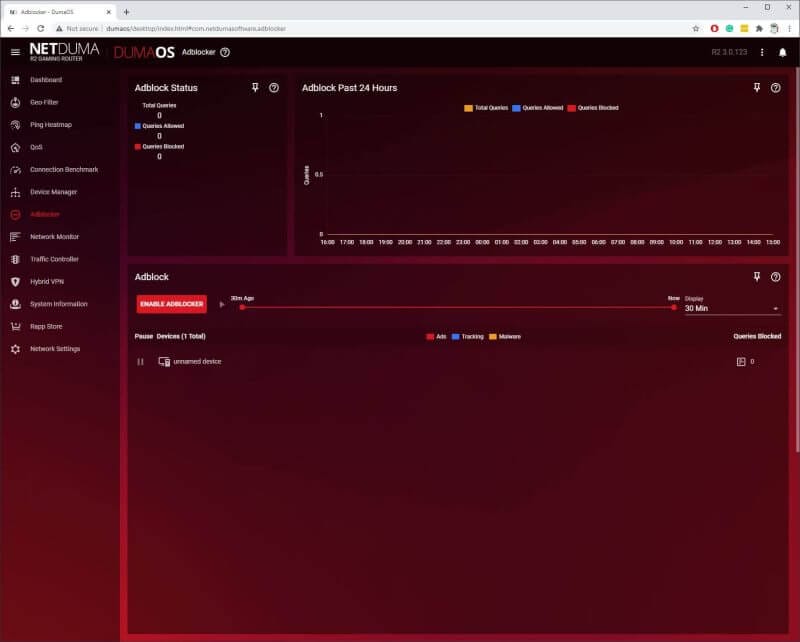The image size is (800, 642).
Task: Open the three-dot options menu
Action: pos(762,52)
